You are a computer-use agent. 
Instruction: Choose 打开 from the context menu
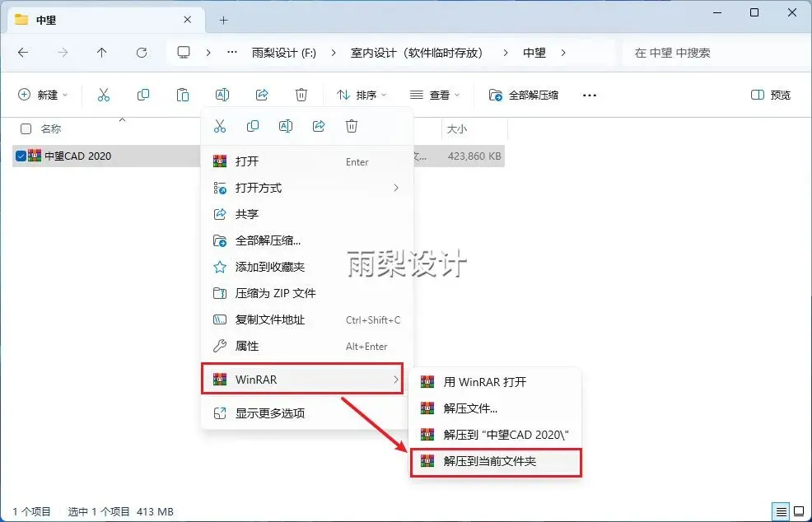[x=306, y=161]
